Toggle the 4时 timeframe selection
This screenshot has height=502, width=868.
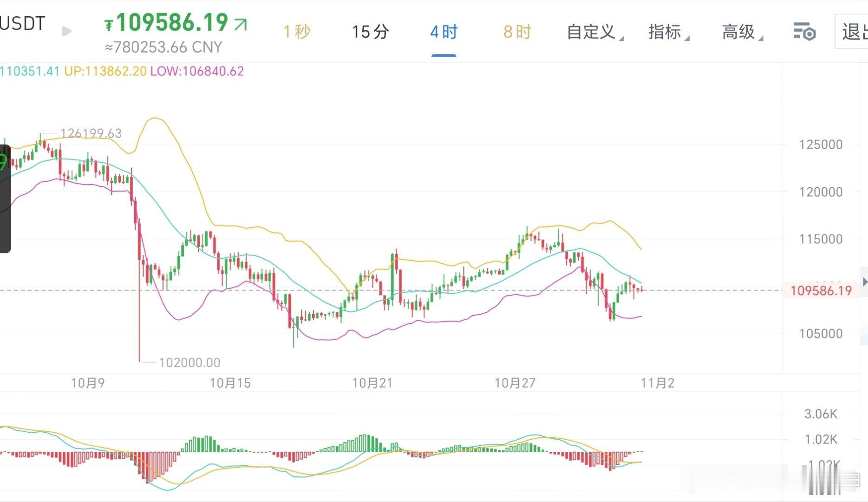point(445,31)
